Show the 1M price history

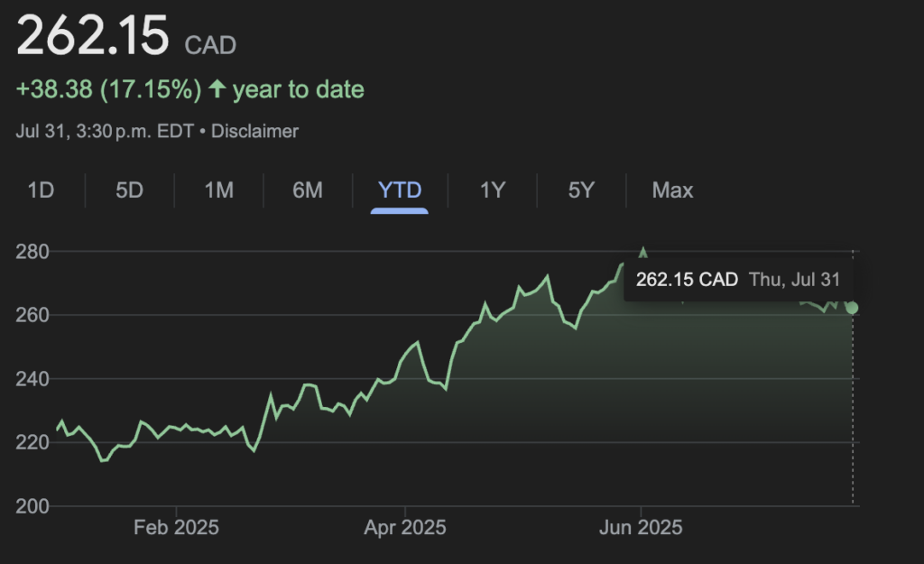coord(218,190)
